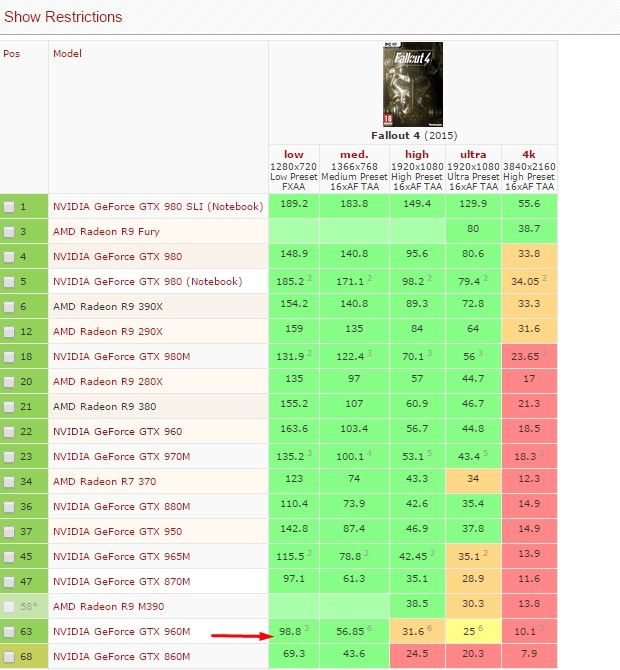Select the med. settings column header
Screen dimensions: 620x670
coord(354,154)
